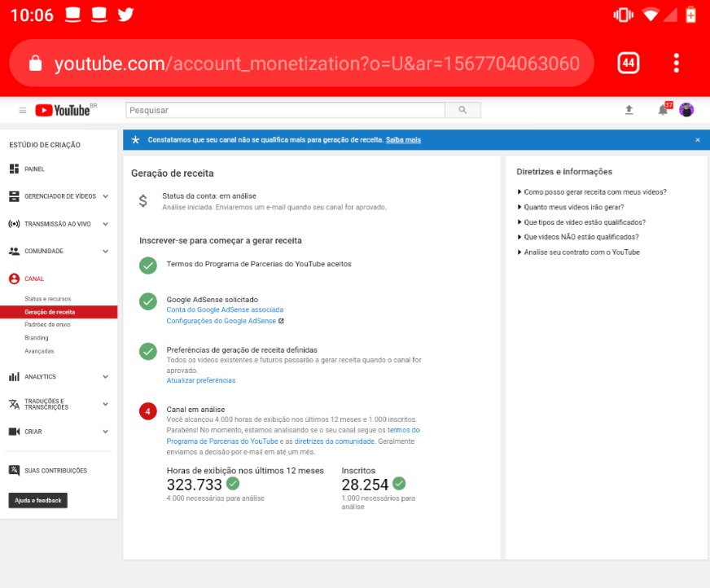This screenshot has height=588, width=710.
Task: Click checkmark beside Preferências de geração definidas
Action: (x=147, y=351)
